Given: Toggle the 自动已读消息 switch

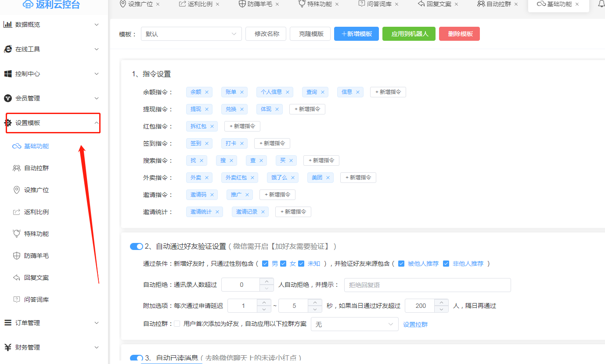Looking at the screenshot, I should (x=137, y=358).
